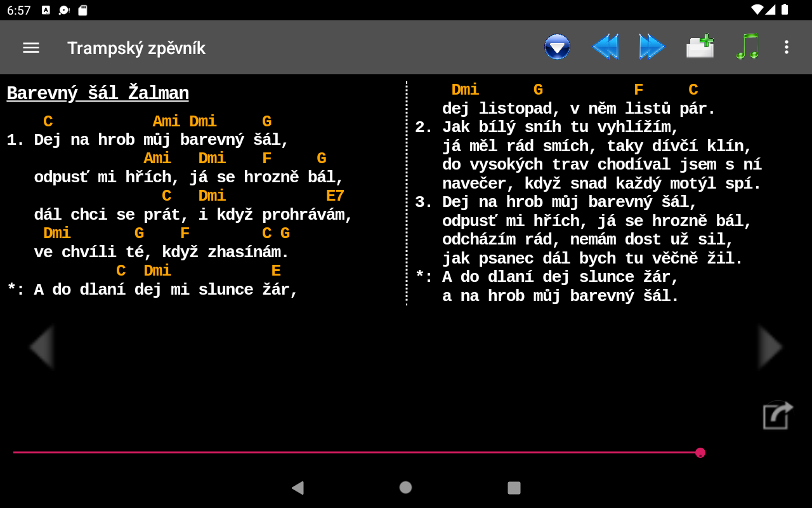Image resolution: width=812 pixels, height=508 pixels.
Task: Open the three-dot overflow menu
Action: [x=787, y=47]
